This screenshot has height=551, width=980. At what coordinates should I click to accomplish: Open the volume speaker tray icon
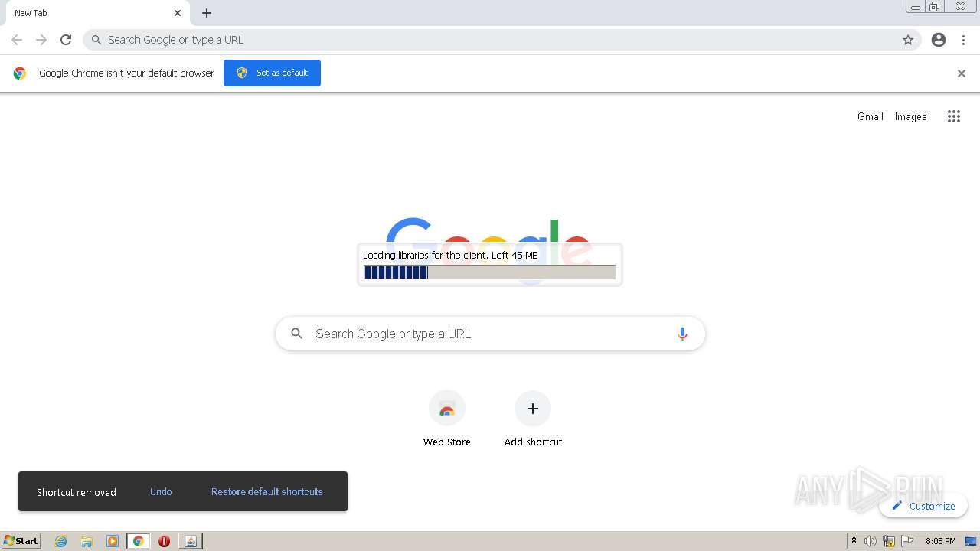point(871,541)
